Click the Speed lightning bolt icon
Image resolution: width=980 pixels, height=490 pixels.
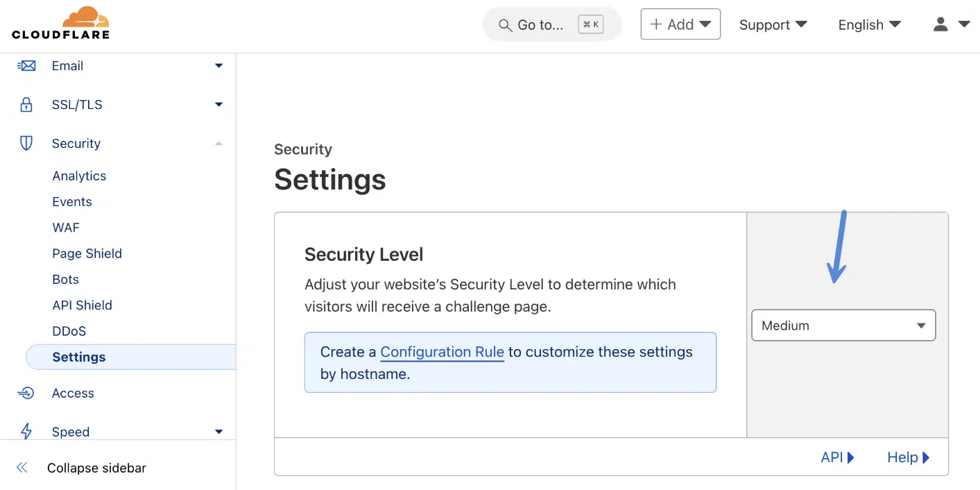26,432
